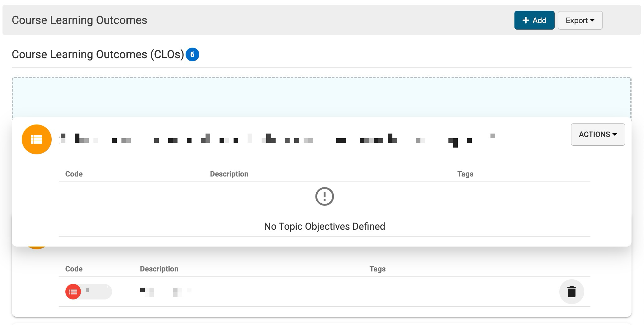Select the Description header in the lower table
Image resolution: width=644 pixels, height=325 pixels.
pos(159,269)
